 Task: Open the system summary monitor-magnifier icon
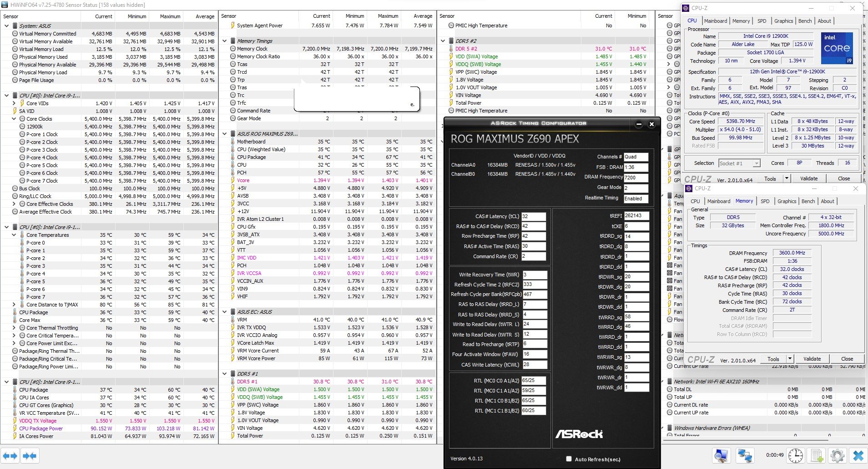[722, 455]
